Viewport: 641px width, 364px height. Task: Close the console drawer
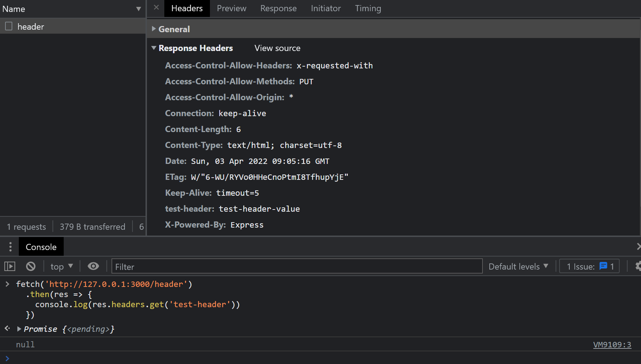coord(638,246)
